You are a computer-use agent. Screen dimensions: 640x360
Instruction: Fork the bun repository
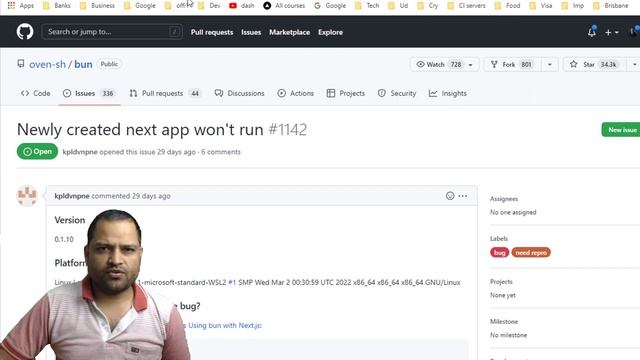[x=513, y=64]
